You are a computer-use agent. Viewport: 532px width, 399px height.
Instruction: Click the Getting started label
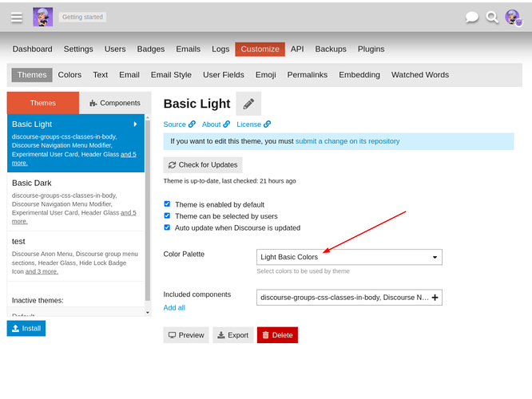tap(82, 17)
